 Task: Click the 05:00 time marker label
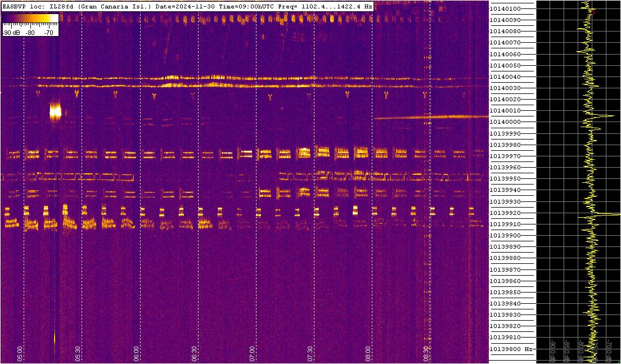(20, 354)
